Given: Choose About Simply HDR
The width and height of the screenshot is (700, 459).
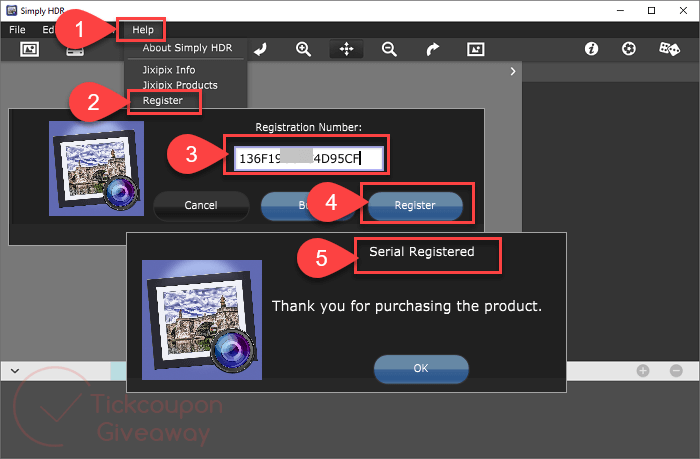Looking at the screenshot, I should [187, 48].
